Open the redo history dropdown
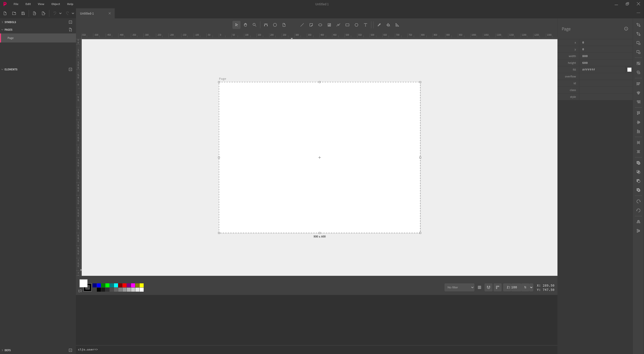Viewport: 644px width, 354px height. coord(73,13)
